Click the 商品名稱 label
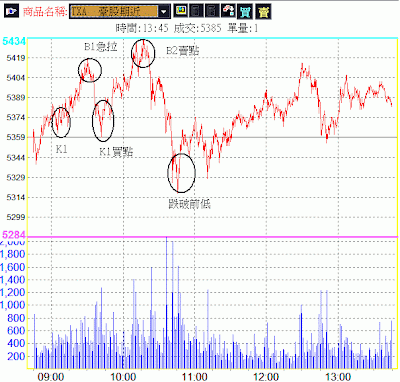 (45, 12)
